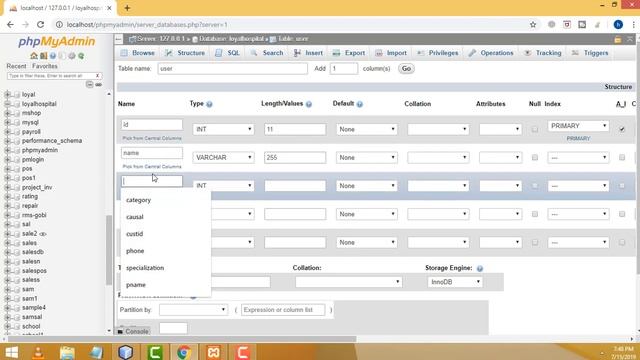Toggle Null checkbox for third column row

[535, 186]
